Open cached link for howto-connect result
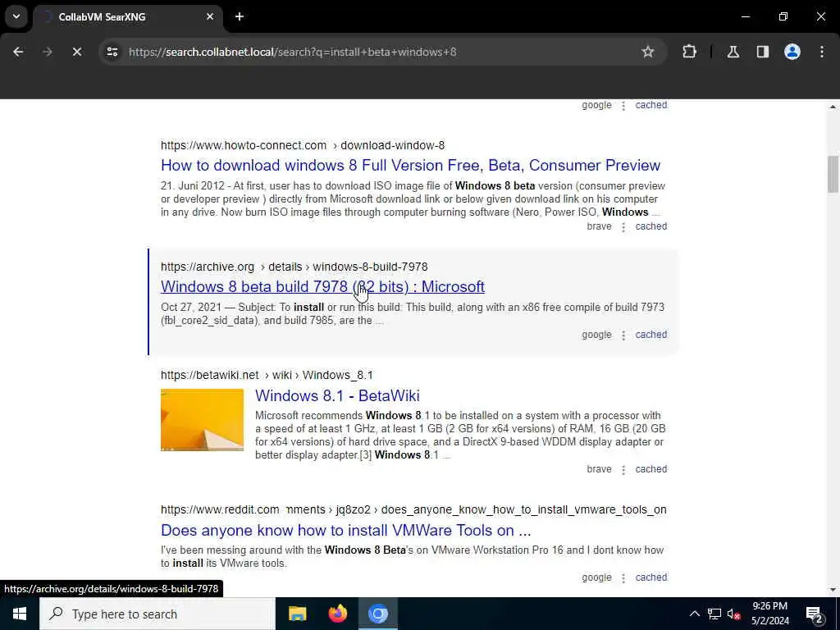The image size is (840, 630). 651,226
